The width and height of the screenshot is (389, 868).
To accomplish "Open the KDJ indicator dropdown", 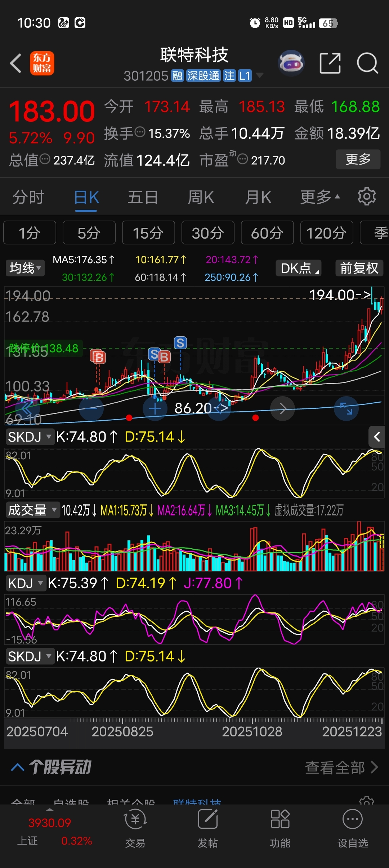I will click(x=25, y=583).
